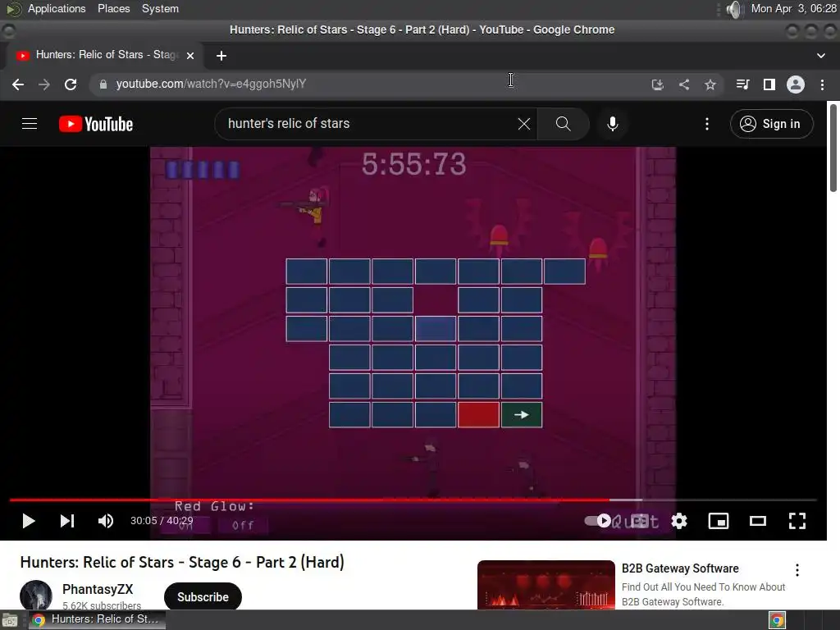Select the Hunters: Relic of Stars tab
This screenshot has width=840, height=630.
tap(104, 55)
